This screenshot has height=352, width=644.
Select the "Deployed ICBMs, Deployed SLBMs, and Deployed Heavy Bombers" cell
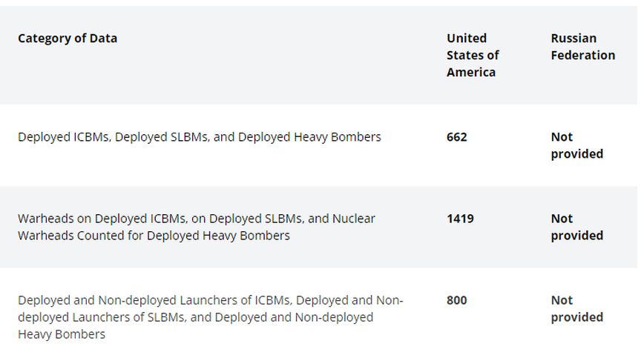tap(200, 137)
